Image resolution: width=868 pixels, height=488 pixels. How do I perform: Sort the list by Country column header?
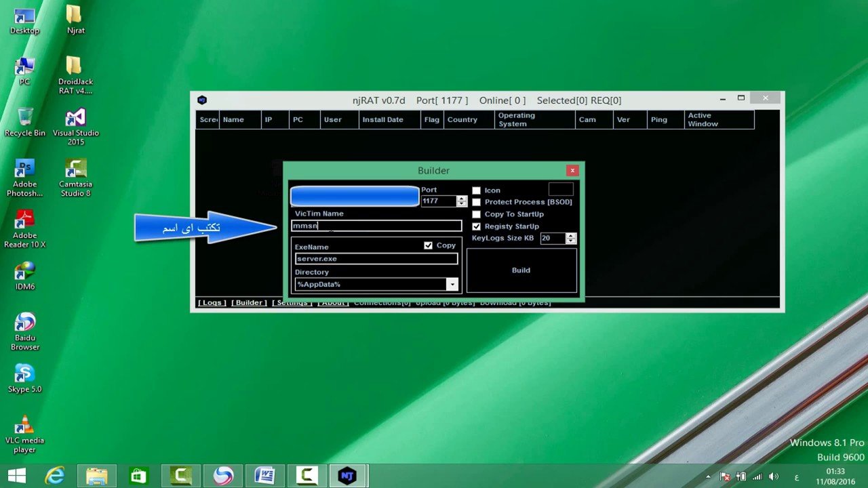(462, 120)
